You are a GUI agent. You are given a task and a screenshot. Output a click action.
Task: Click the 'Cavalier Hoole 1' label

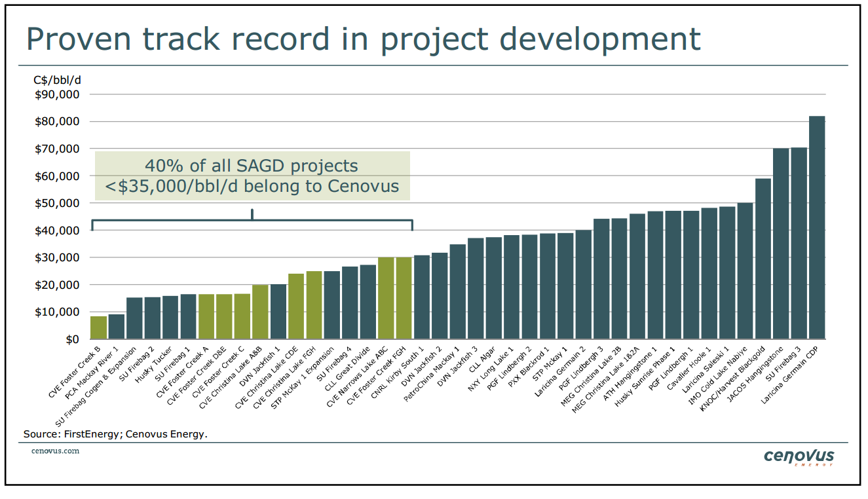click(689, 368)
